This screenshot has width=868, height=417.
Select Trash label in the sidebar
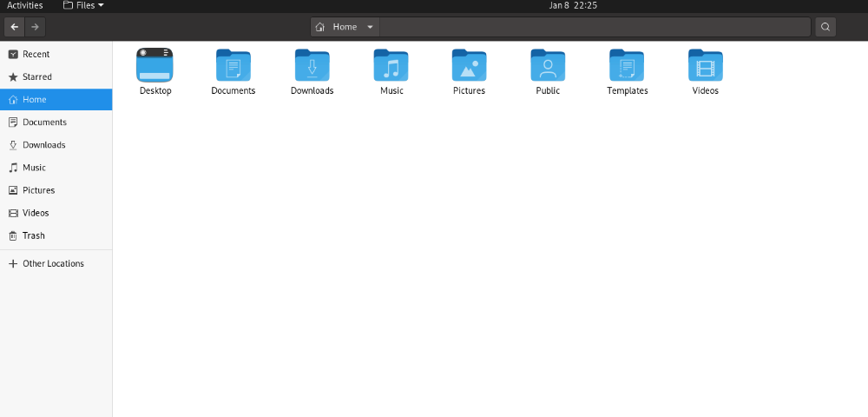tap(34, 236)
